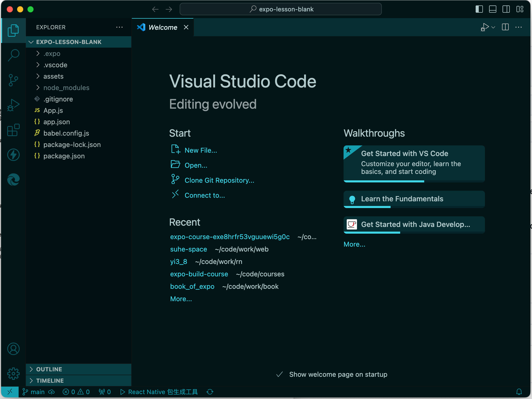Expand the assets folder
The height and width of the screenshot is (399, 532).
79,76
